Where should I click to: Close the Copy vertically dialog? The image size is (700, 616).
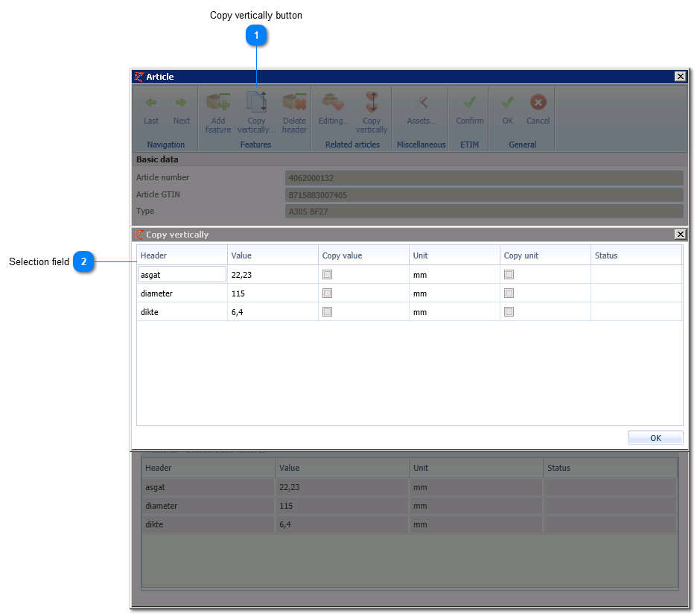(x=680, y=235)
